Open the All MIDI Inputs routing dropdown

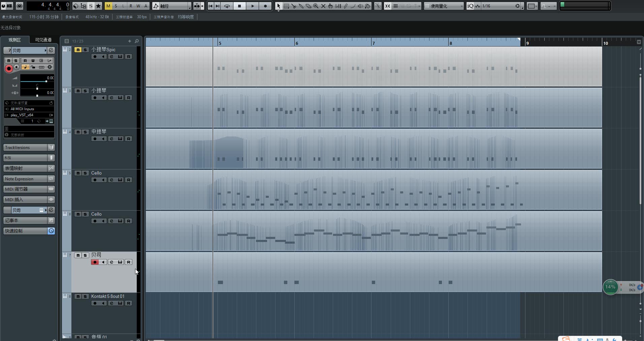point(29,109)
